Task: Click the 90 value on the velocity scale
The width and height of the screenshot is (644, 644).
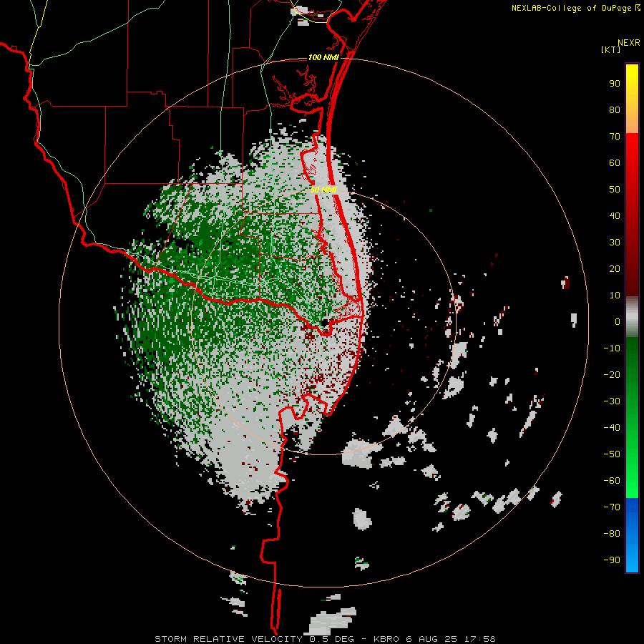Action: 615,84
